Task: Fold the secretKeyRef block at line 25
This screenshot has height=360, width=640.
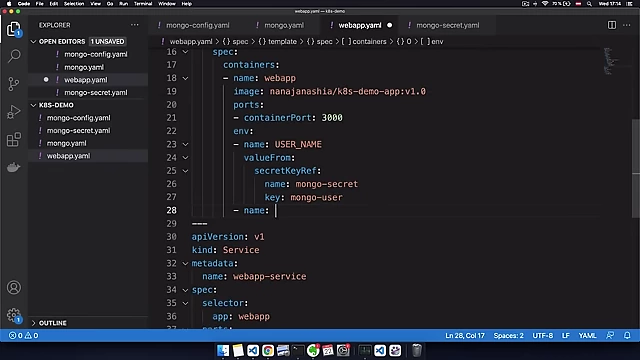Action: click(x=185, y=171)
